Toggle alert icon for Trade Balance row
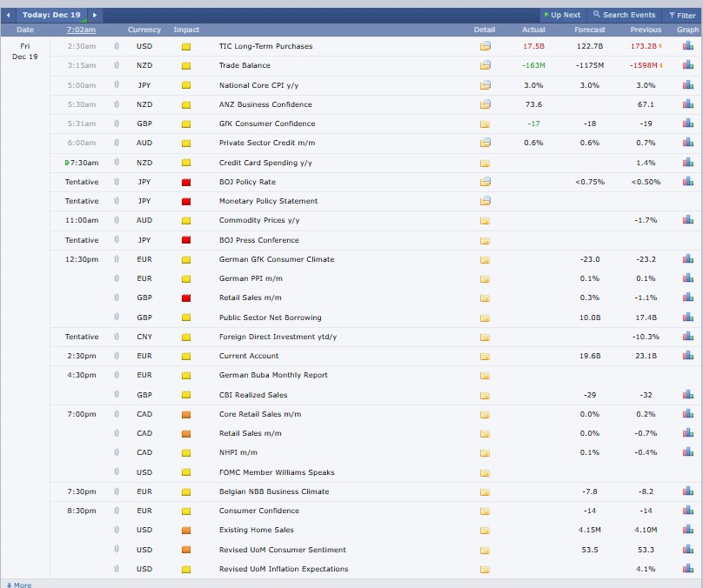This screenshot has width=703, height=588. click(117, 65)
